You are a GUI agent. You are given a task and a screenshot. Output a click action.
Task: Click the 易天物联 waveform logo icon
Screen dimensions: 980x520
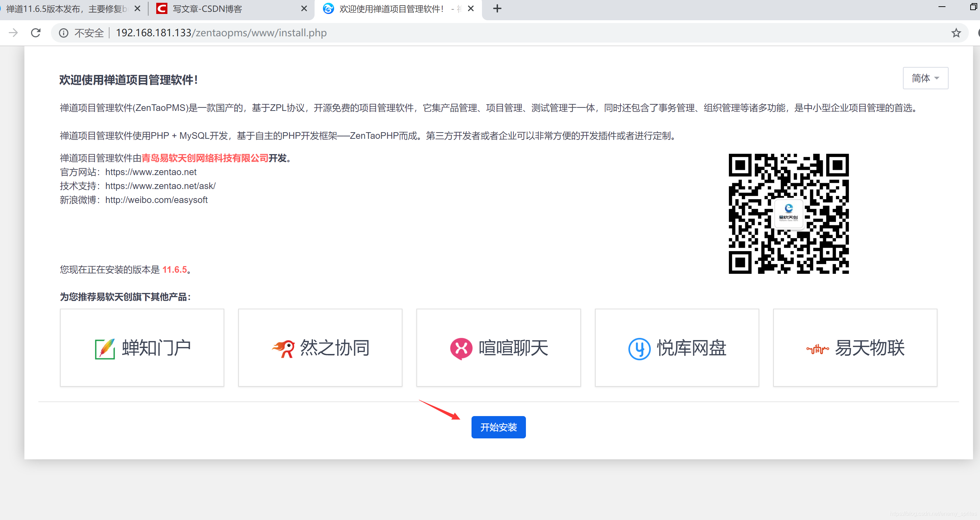[x=817, y=349]
